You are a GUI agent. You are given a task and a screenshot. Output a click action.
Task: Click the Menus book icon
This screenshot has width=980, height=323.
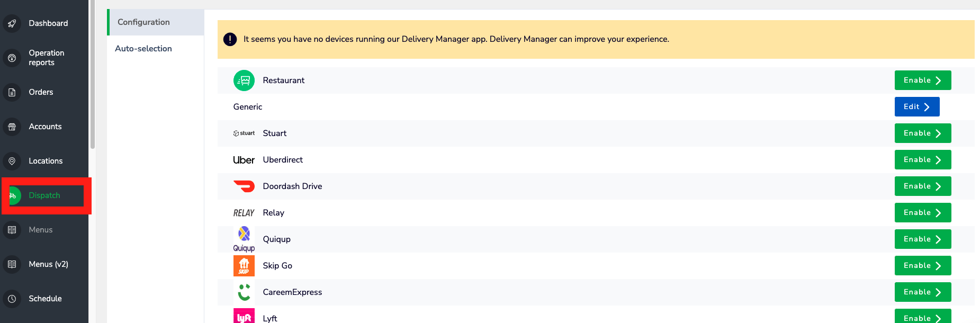point(12,230)
